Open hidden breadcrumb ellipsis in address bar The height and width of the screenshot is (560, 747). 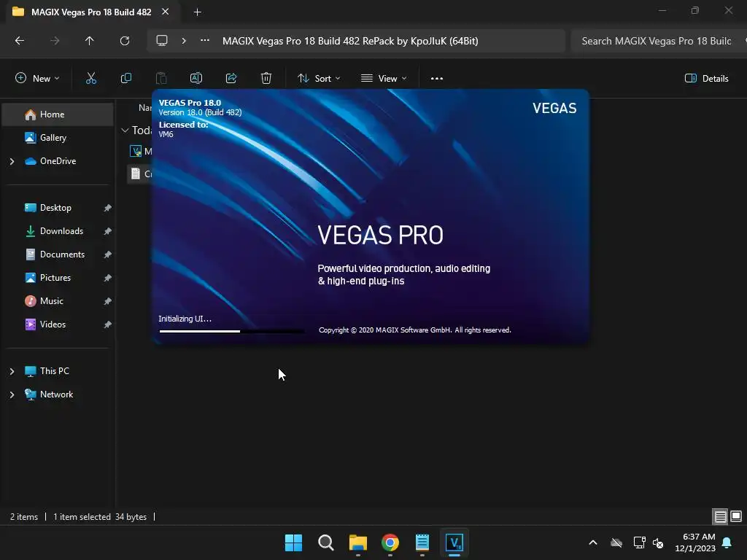pos(205,41)
